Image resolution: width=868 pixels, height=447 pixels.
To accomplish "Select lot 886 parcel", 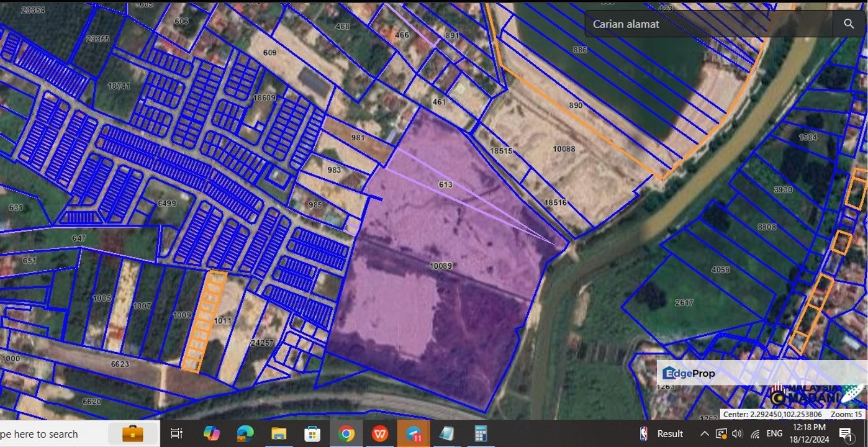I will click(x=580, y=50).
